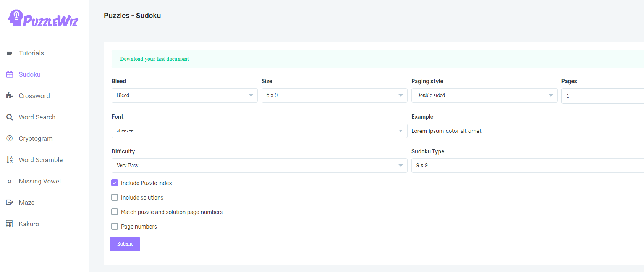The height and width of the screenshot is (272, 644).
Task: Click the Tutorials video camera icon
Action: pyautogui.click(x=10, y=53)
